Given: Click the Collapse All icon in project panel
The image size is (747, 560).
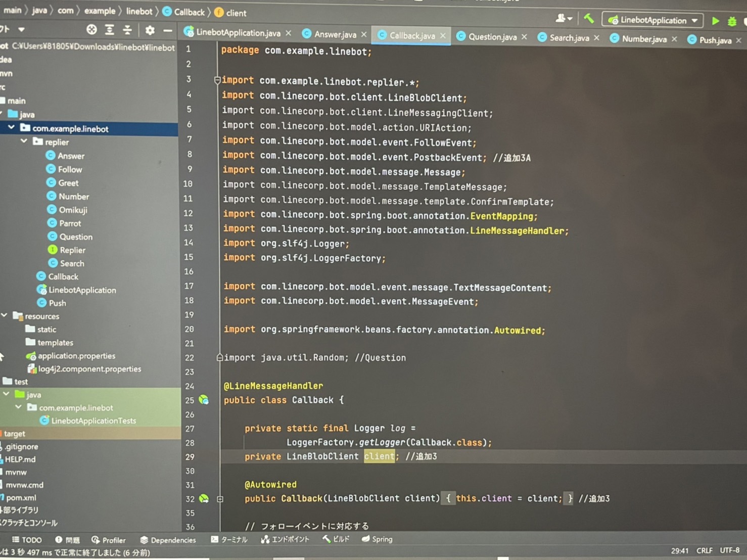Looking at the screenshot, I should 127,30.
